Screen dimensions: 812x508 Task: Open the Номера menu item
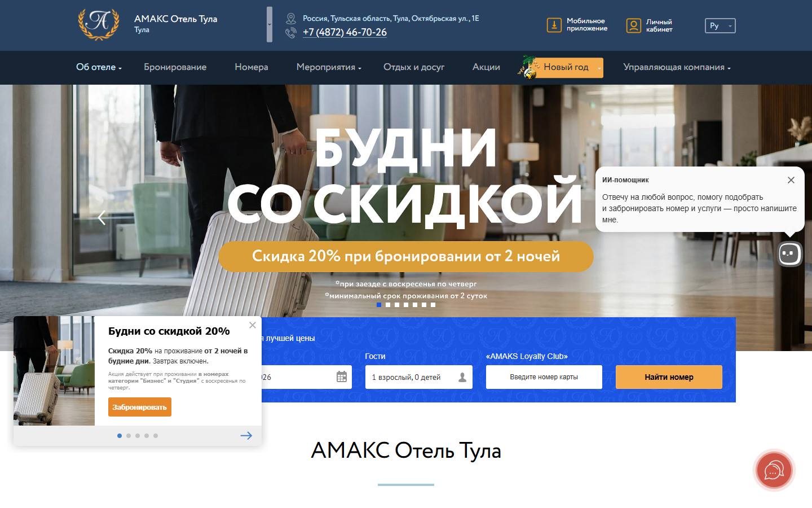point(251,67)
